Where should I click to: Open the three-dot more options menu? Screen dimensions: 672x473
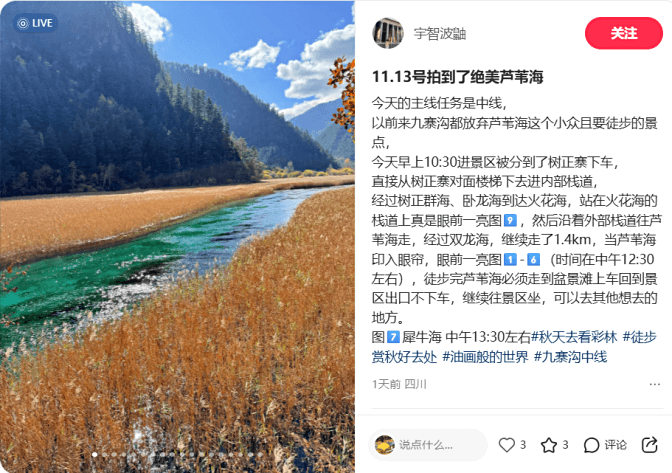tap(654, 384)
